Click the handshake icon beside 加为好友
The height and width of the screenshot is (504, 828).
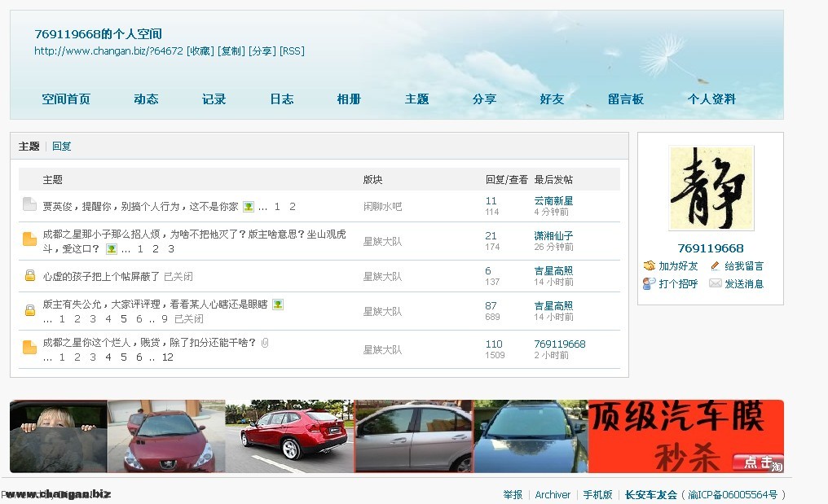(x=649, y=266)
